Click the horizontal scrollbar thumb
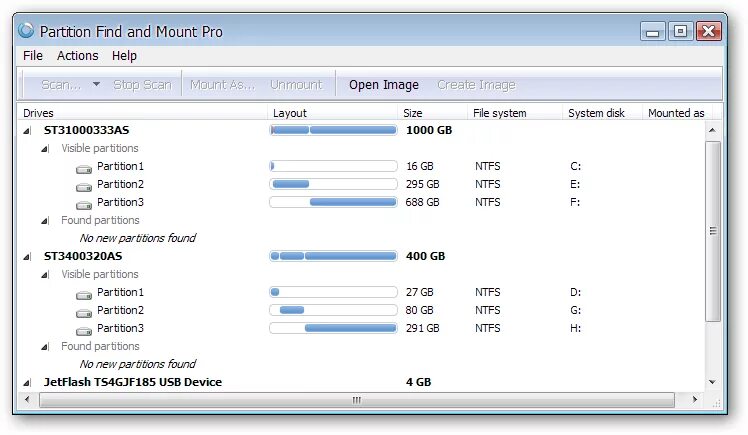The image size is (748, 435). point(357,400)
